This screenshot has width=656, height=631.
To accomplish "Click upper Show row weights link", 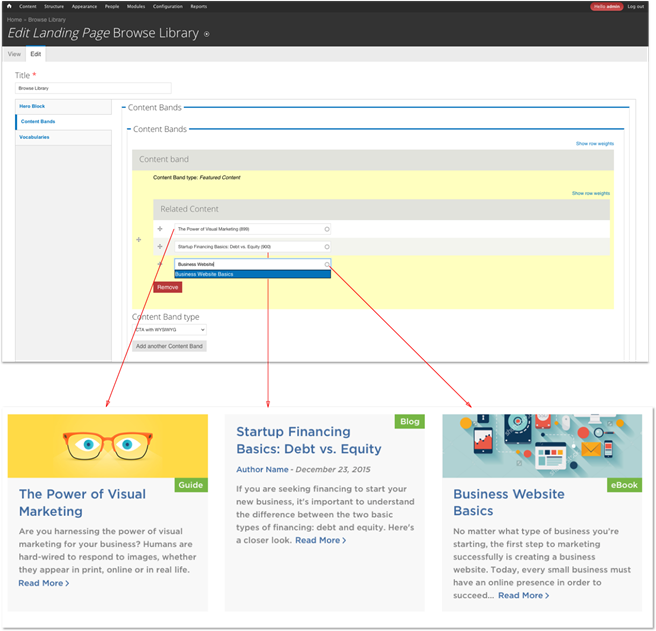I will pos(594,144).
